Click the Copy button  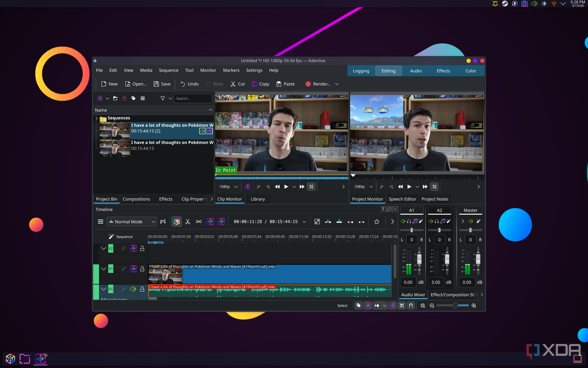(261, 84)
